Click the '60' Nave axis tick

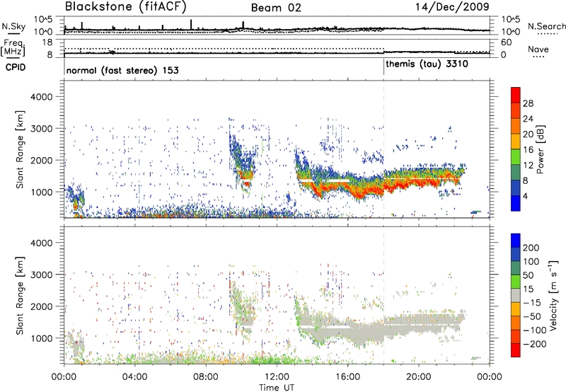point(507,42)
